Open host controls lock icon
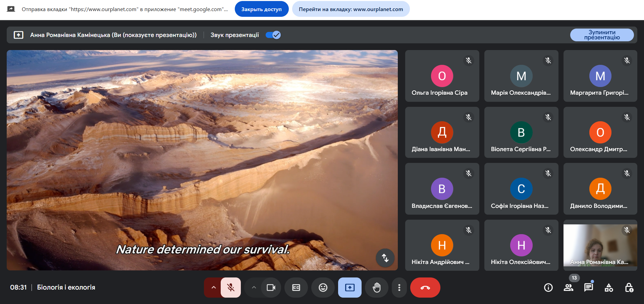The width and height of the screenshot is (644, 304). click(x=629, y=288)
